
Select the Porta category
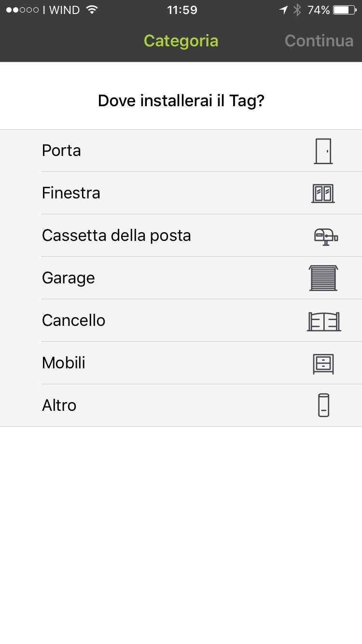(61, 151)
